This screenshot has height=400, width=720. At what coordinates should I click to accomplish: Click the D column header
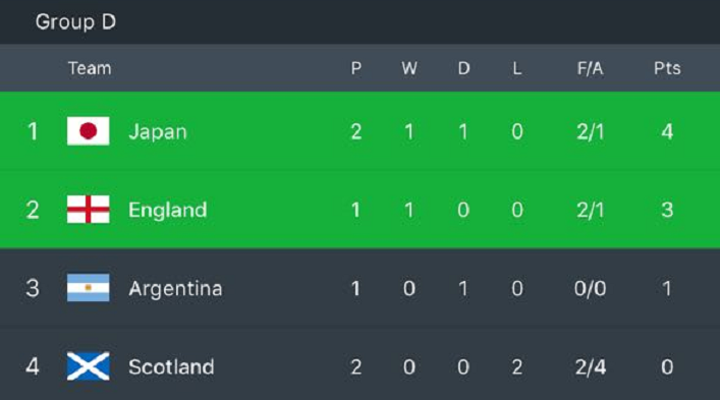463,69
